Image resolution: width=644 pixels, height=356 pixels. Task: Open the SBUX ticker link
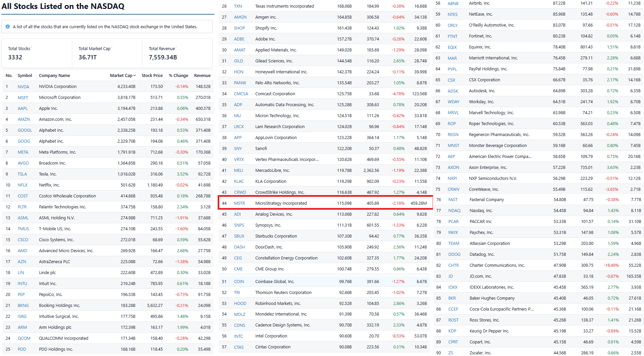click(x=239, y=236)
